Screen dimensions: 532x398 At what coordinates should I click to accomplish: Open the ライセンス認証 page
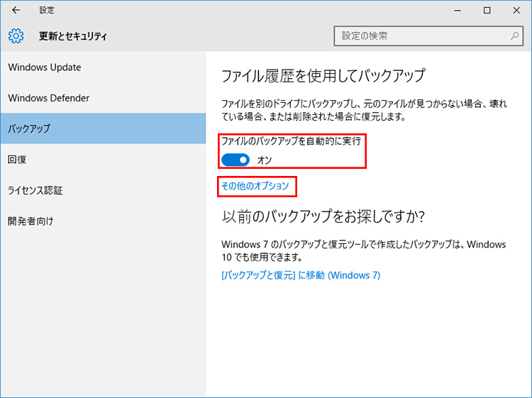pos(35,190)
